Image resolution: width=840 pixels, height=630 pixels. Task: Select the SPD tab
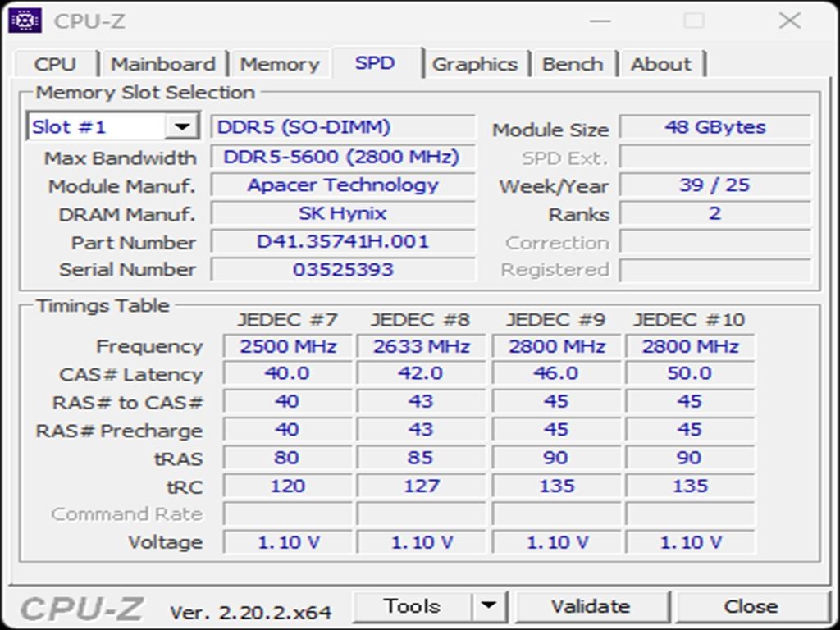point(376,63)
